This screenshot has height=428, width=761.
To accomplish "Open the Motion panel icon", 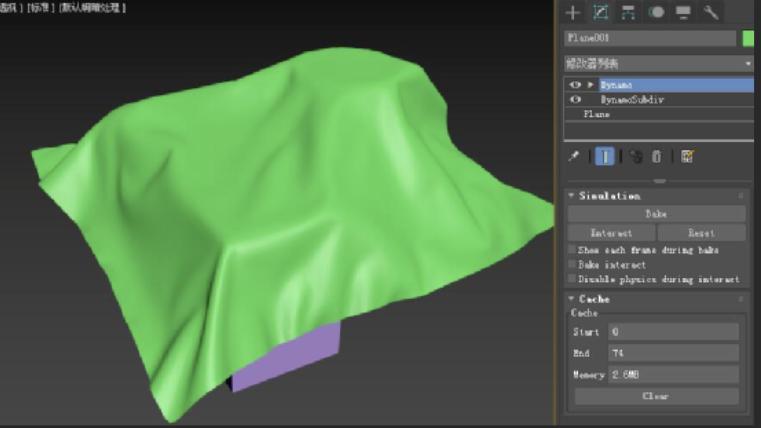I will [656, 13].
